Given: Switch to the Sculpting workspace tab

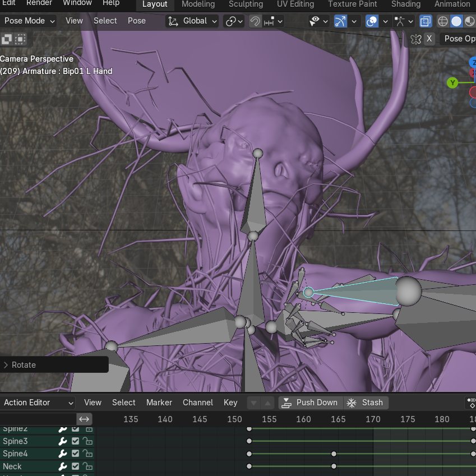Looking at the screenshot, I should [246, 4].
